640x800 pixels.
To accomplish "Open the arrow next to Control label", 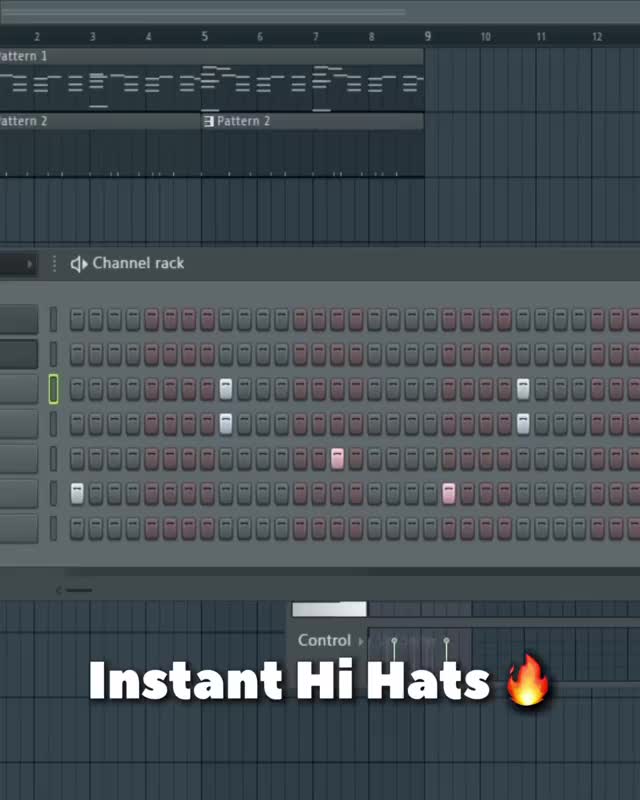I will [361, 641].
